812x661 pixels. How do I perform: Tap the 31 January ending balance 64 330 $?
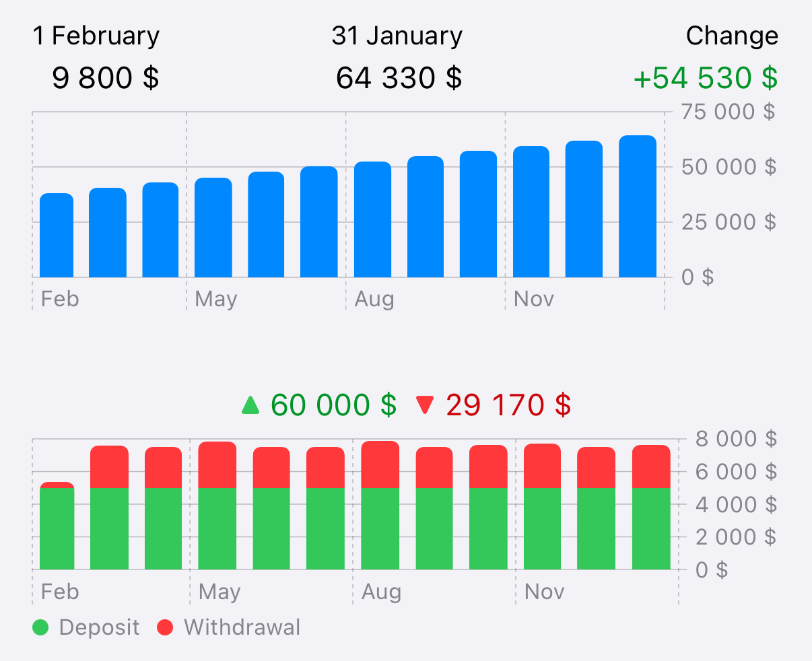point(399,78)
